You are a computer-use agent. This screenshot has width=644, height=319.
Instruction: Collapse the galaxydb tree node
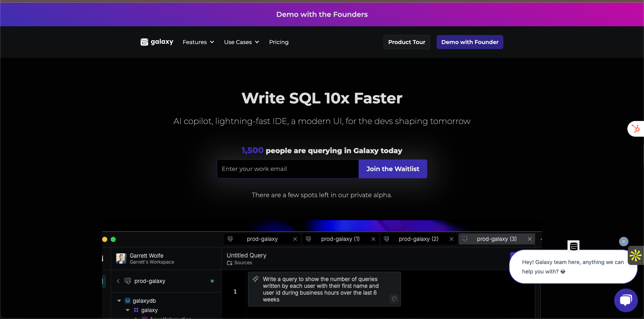tap(119, 301)
